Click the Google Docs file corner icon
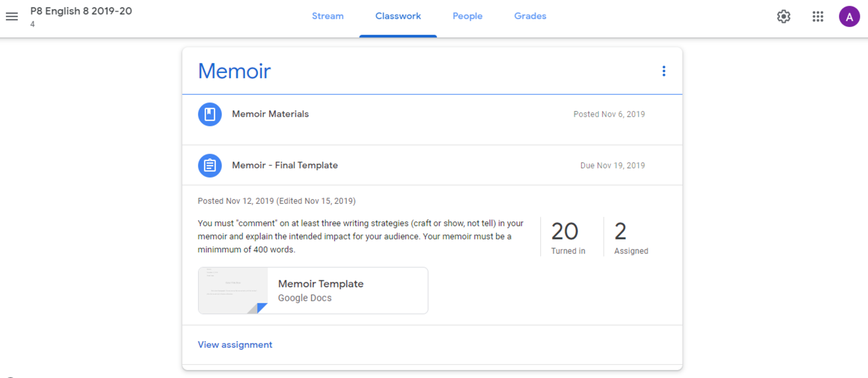Screen dimensions: 868x378 pos(262,308)
